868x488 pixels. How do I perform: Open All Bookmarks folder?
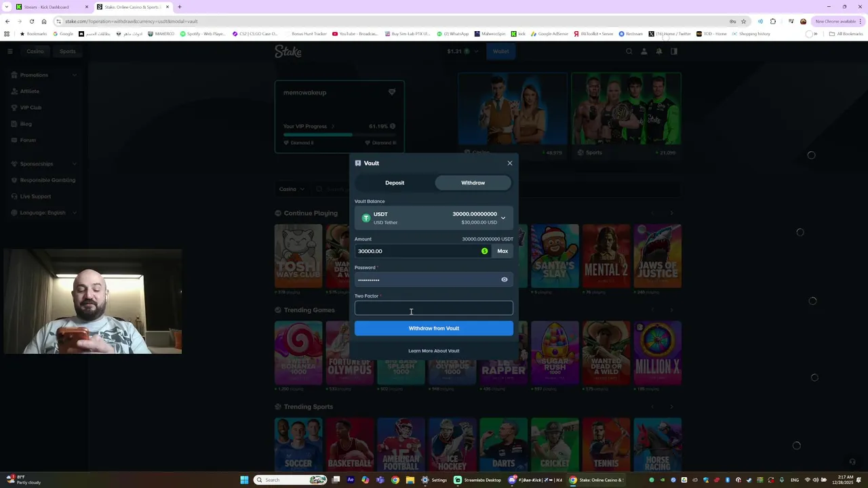[x=846, y=34]
